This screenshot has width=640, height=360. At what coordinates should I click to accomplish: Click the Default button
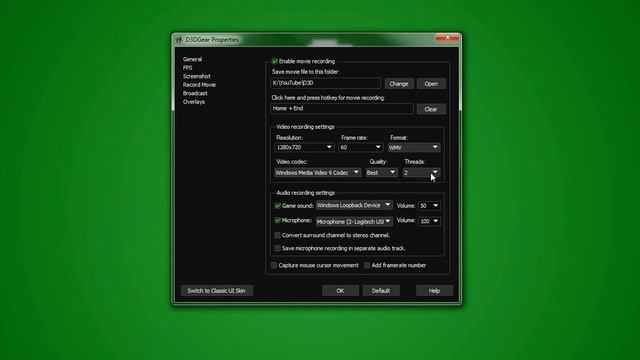(381, 291)
